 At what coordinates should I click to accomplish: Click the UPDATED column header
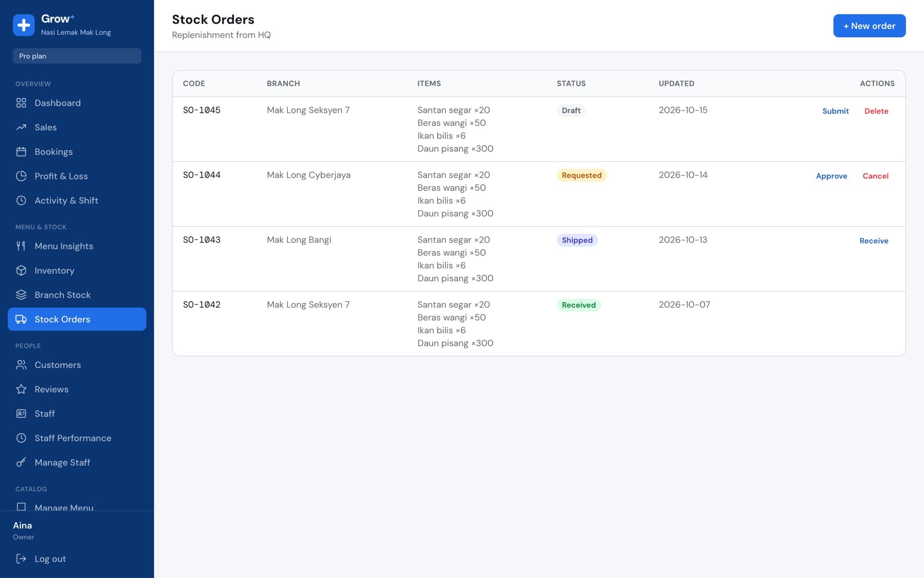(676, 83)
